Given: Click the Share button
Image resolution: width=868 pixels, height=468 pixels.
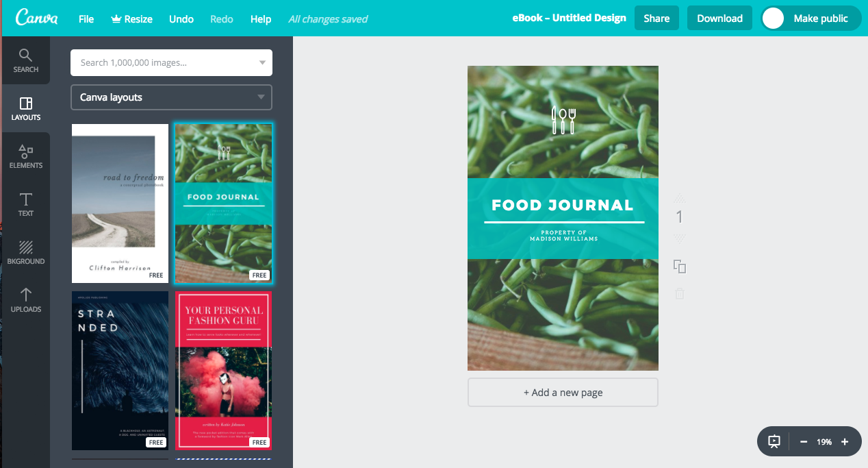Looking at the screenshot, I should [x=656, y=19].
